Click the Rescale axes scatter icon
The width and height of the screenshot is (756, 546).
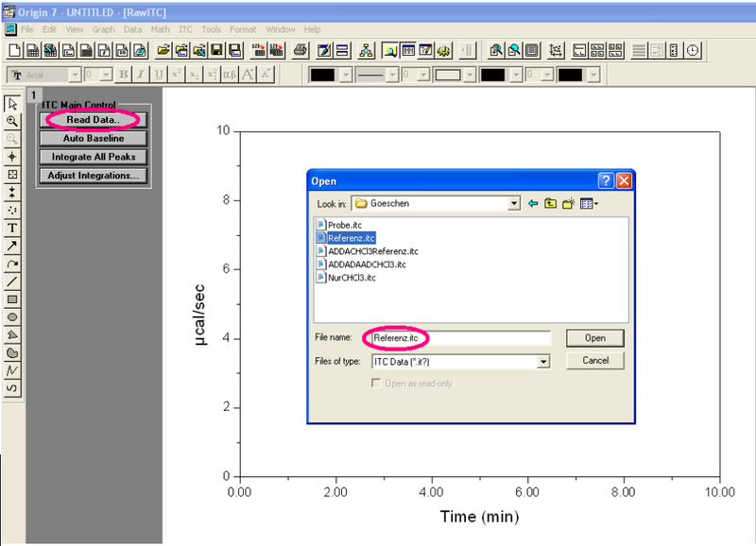tap(556, 50)
